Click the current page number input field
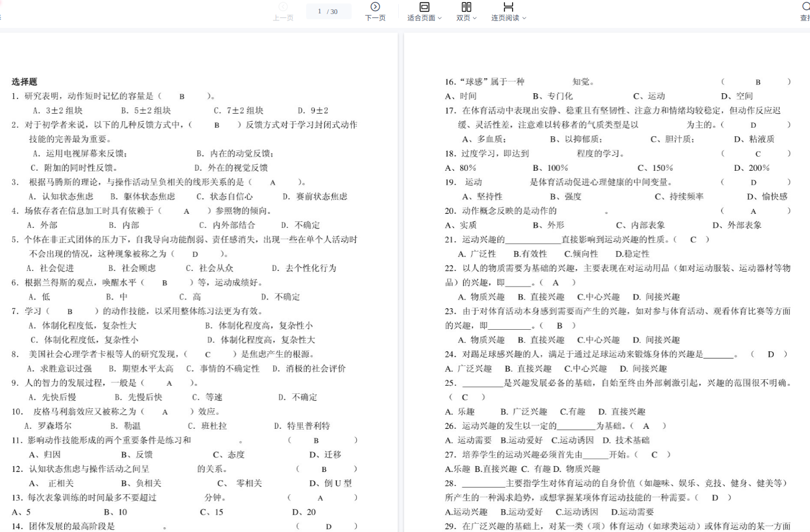810x532 pixels. click(x=320, y=12)
